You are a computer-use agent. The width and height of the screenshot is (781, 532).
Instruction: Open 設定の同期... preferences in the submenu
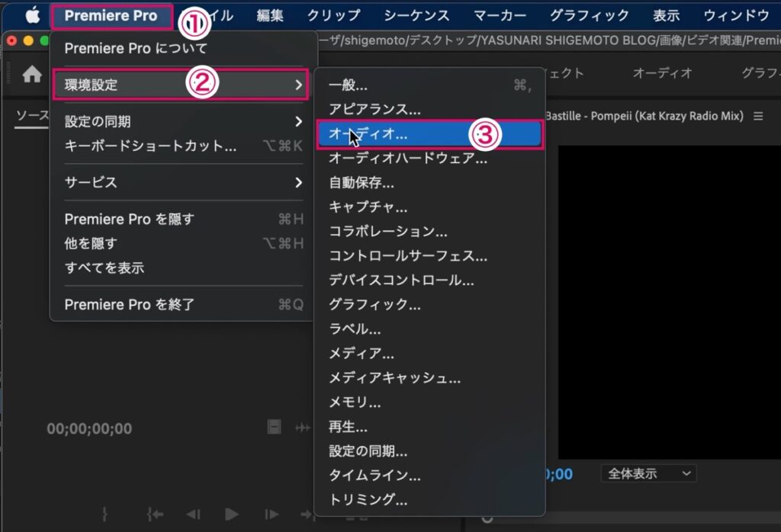430,451
